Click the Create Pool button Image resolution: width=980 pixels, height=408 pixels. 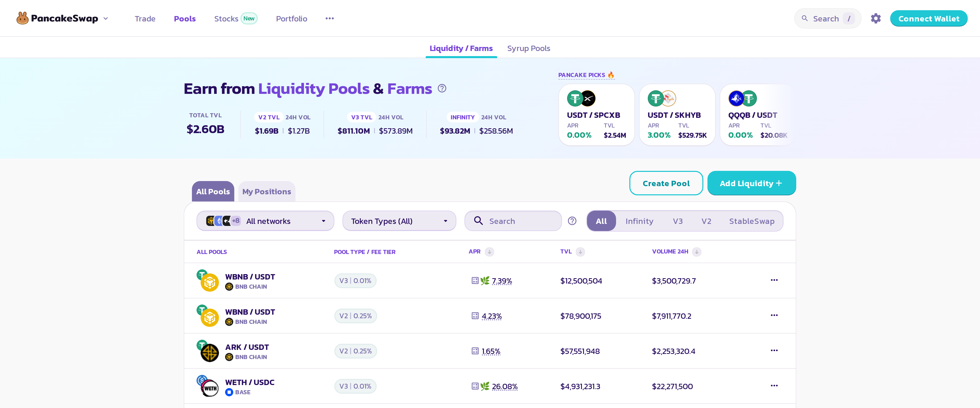coord(666,183)
